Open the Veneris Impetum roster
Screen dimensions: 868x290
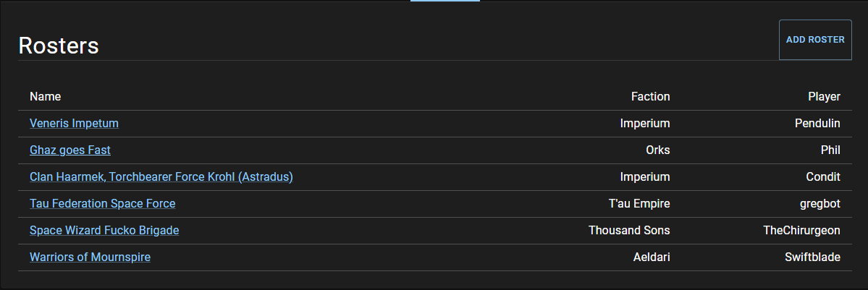click(74, 124)
